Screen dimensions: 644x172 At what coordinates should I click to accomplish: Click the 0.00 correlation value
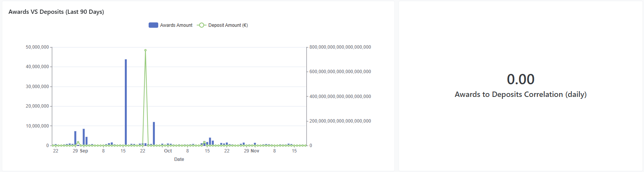point(520,79)
